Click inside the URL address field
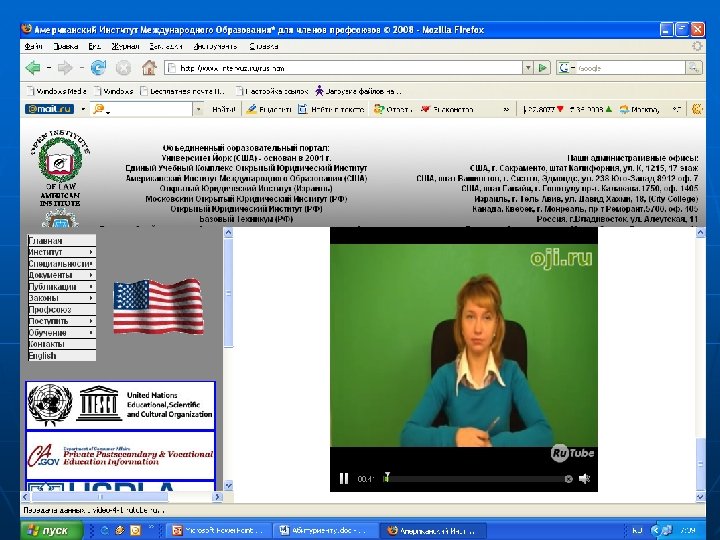Image resolution: width=720 pixels, height=540 pixels. [344, 68]
